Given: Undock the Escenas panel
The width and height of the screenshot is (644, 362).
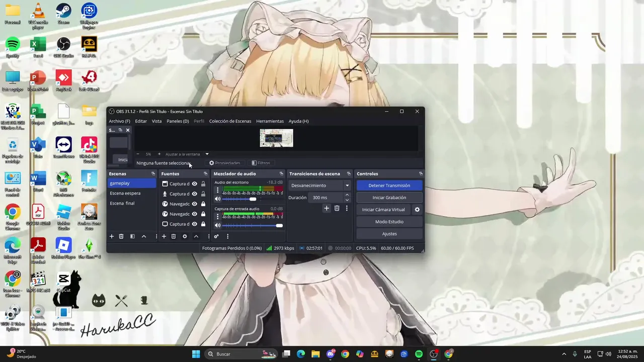Looking at the screenshot, I should coord(153,174).
